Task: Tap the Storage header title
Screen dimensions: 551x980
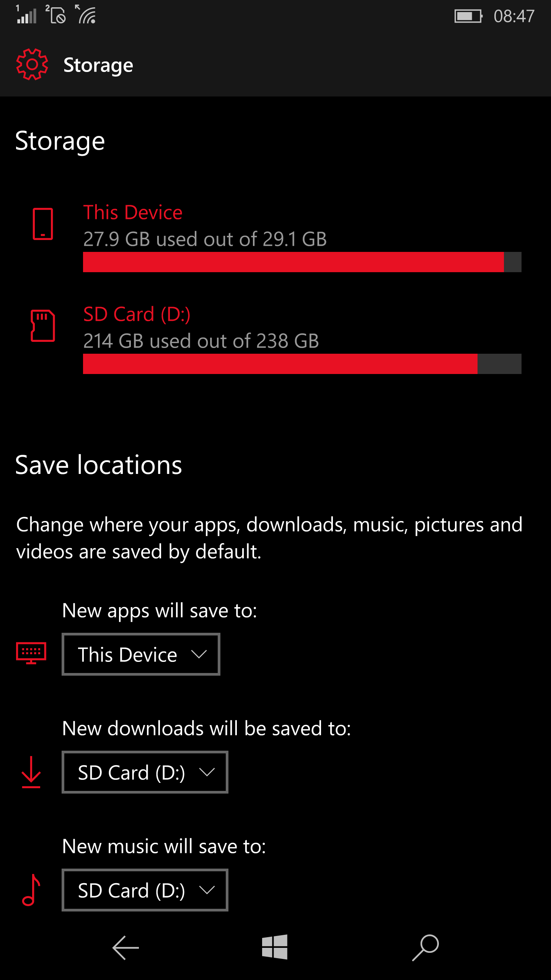Action: (98, 65)
